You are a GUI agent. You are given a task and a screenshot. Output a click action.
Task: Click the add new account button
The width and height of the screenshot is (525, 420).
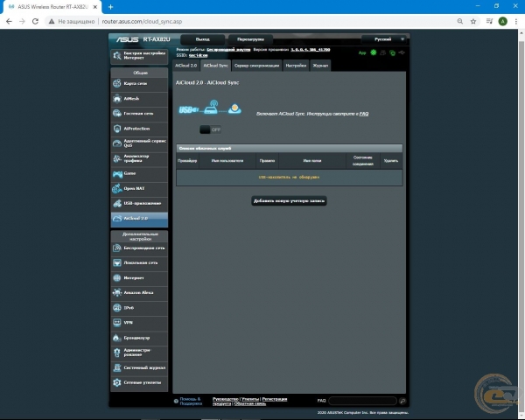point(289,201)
